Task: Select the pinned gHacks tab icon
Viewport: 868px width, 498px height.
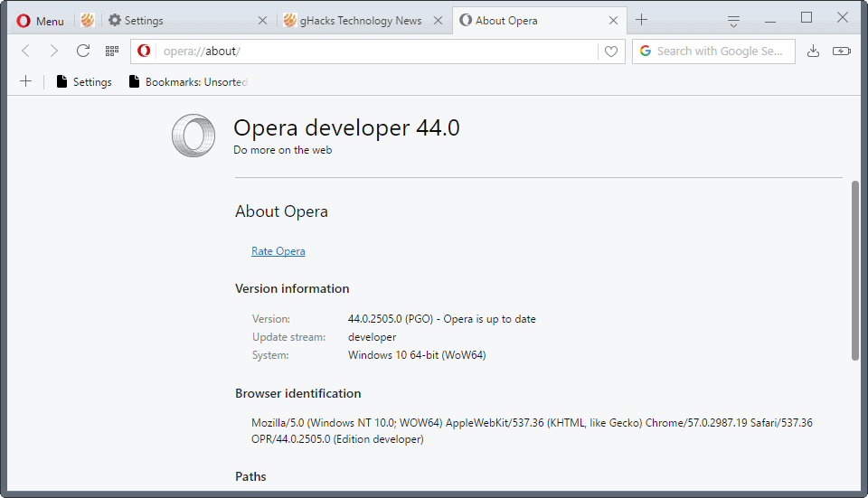Action: point(88,21)
